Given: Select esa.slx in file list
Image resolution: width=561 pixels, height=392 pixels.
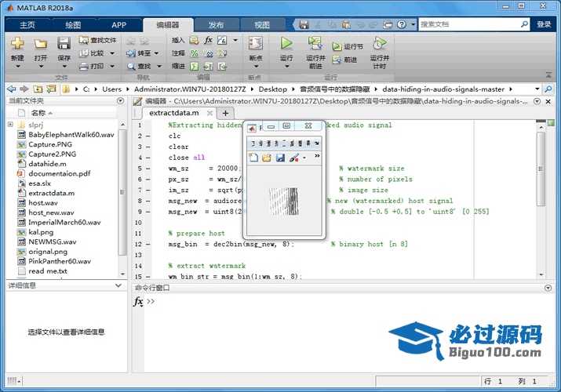Looking at the screenshot, I should tap(40, 183).
